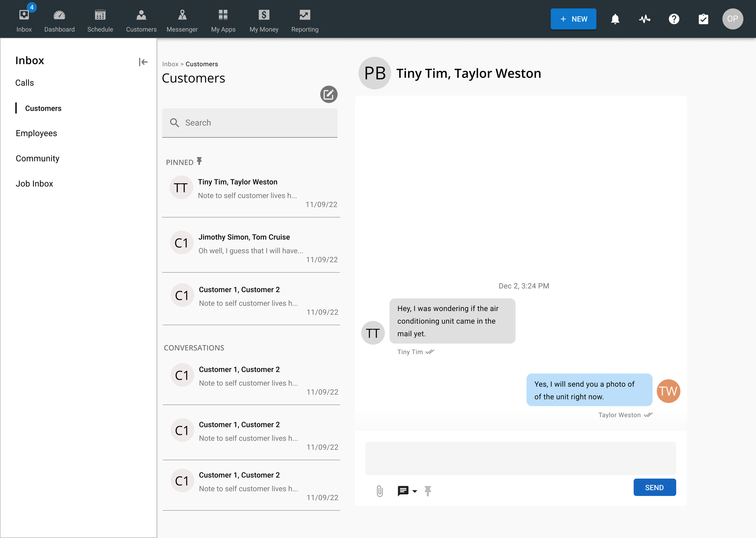
Task: Select Employees in the Inbox sidebar
Action: [36, 133]
